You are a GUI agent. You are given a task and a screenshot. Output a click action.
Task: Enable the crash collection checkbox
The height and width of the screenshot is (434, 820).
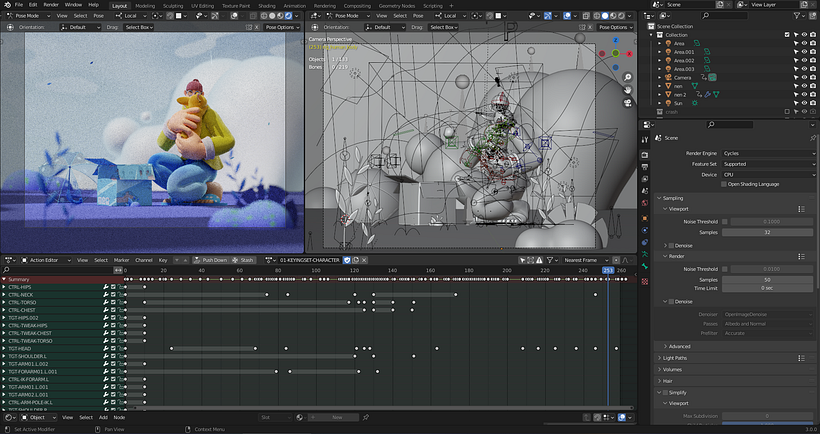point(787,112)
